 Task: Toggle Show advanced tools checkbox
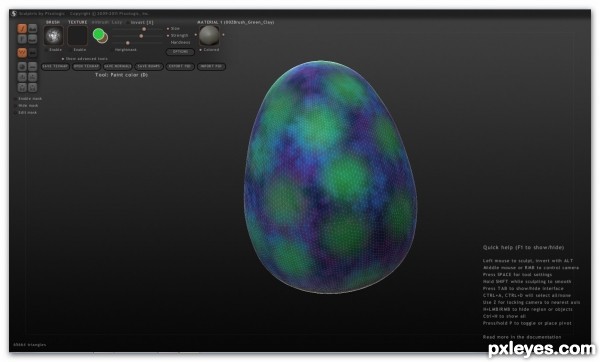pos(63,59)
